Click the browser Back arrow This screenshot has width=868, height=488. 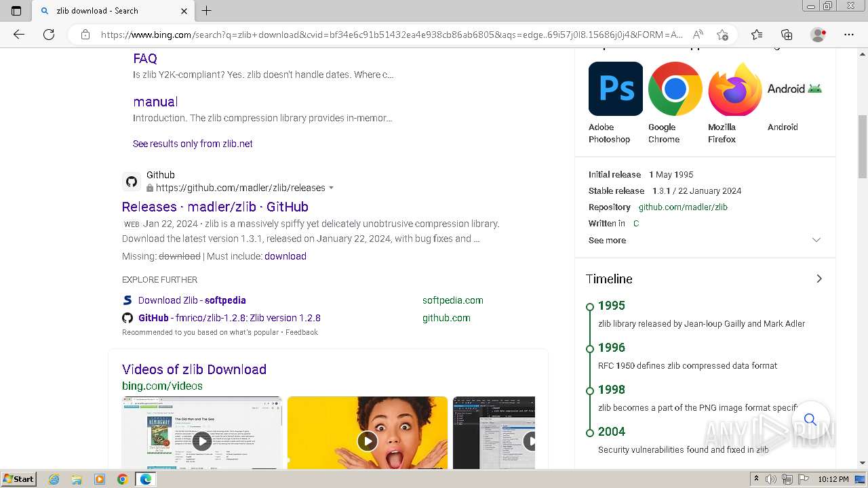pyautogui.click(x=19, y=35)
